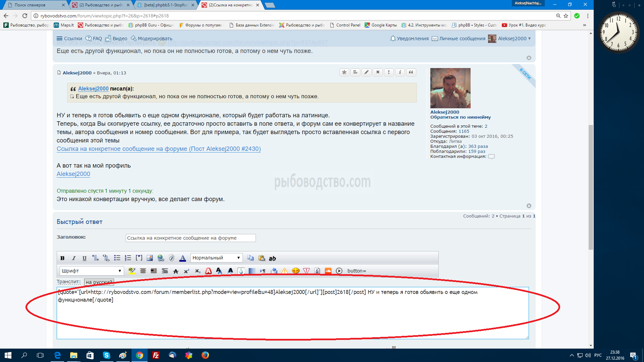Open the Шрифт font dropdown
644x362 pixels.
click(x=92, y=271)
